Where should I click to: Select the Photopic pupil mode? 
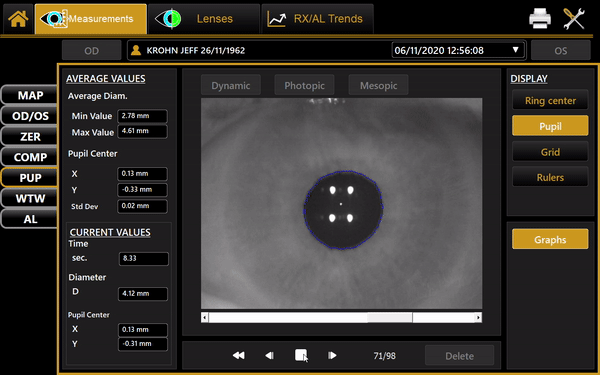coord(304,85)
